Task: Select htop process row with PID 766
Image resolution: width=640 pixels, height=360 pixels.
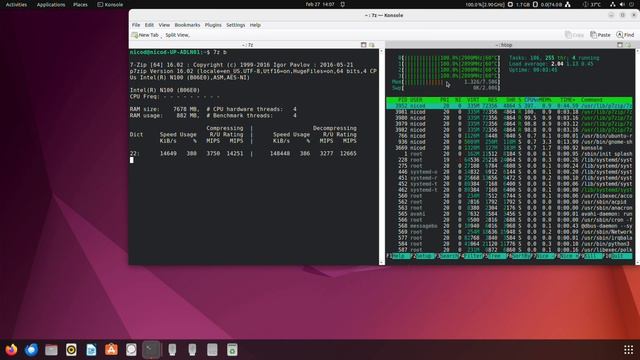Action: click(x=509, y=136)
